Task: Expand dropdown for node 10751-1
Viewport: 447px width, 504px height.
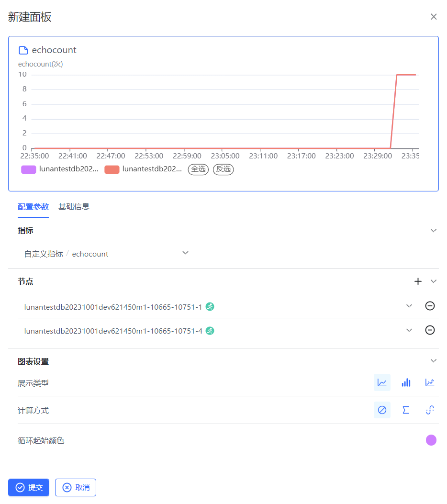Action: pyautogui.click(x=409, y=306)
